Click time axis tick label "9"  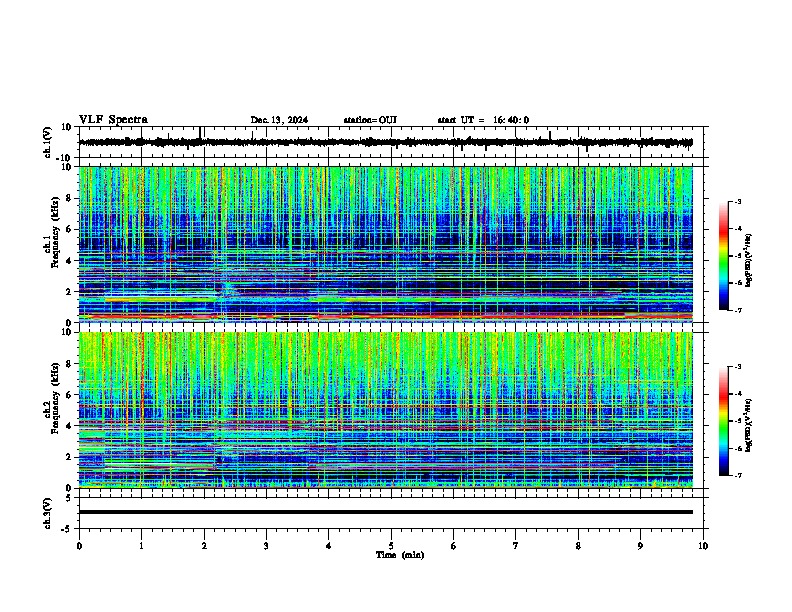tap(640, 546)
